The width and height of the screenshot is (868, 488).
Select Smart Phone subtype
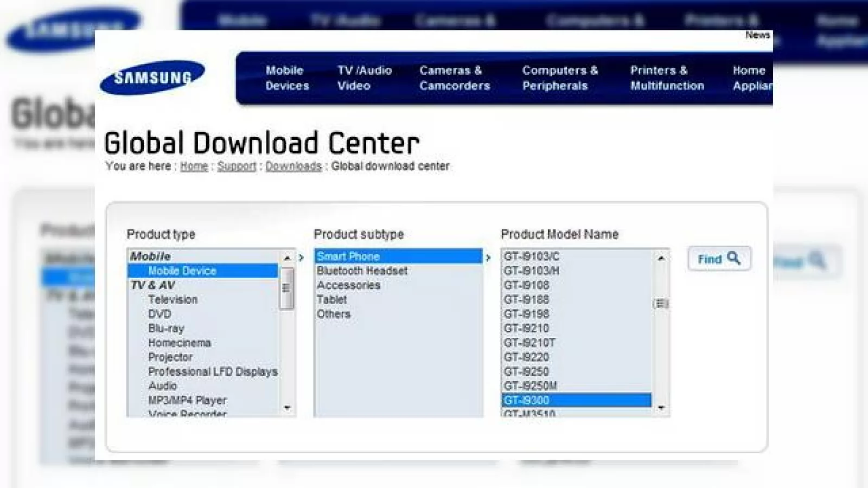398,256
